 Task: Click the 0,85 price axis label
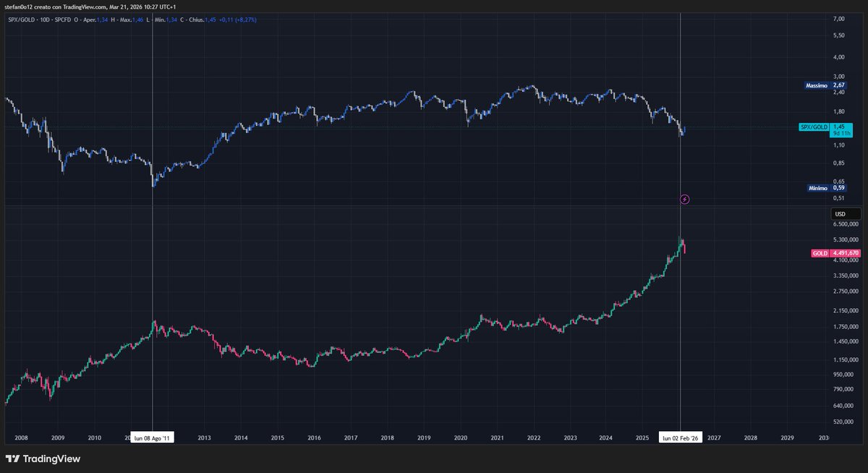coord(840,162)
